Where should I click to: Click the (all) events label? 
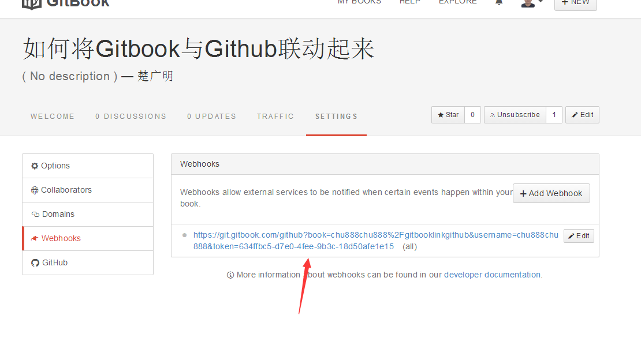coord(409,247)
